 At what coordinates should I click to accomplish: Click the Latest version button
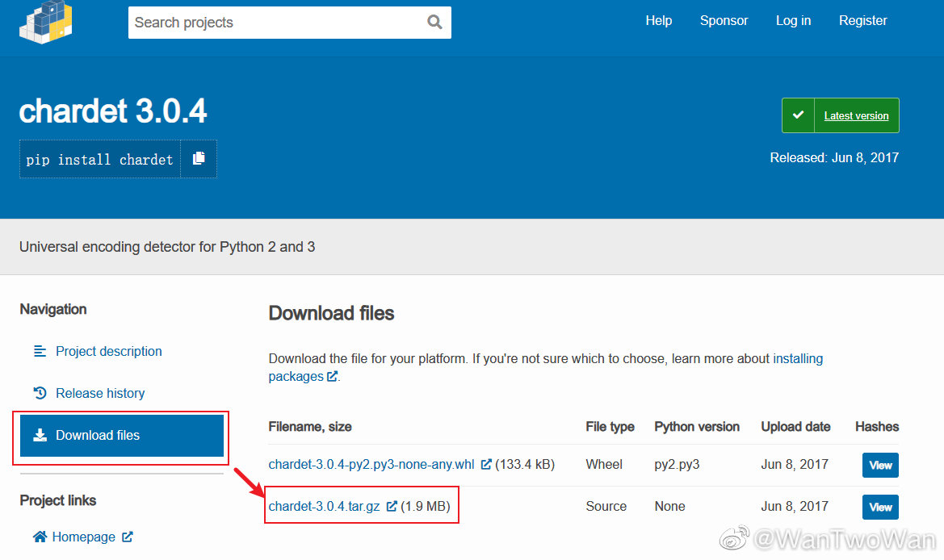click(x=856, y=115)
